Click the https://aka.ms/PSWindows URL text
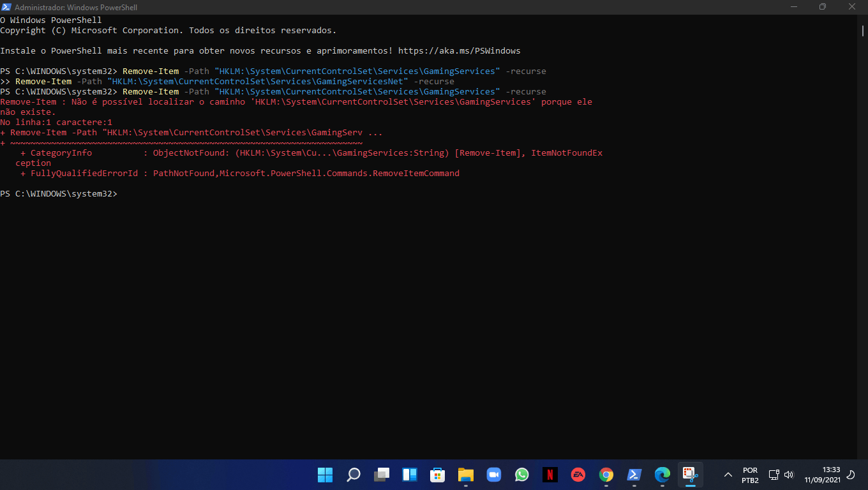Screen dimensions: 868x490 (x=460, y=50)
